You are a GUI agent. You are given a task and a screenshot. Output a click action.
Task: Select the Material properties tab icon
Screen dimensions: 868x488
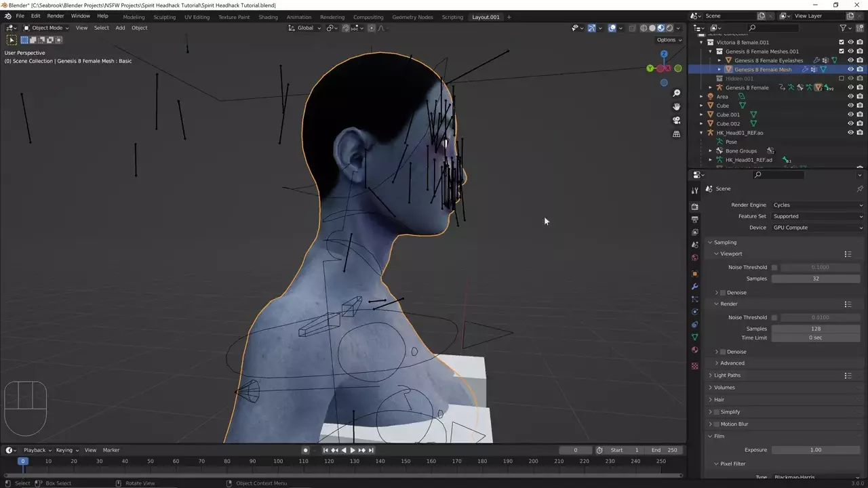(x=694, y=350)
